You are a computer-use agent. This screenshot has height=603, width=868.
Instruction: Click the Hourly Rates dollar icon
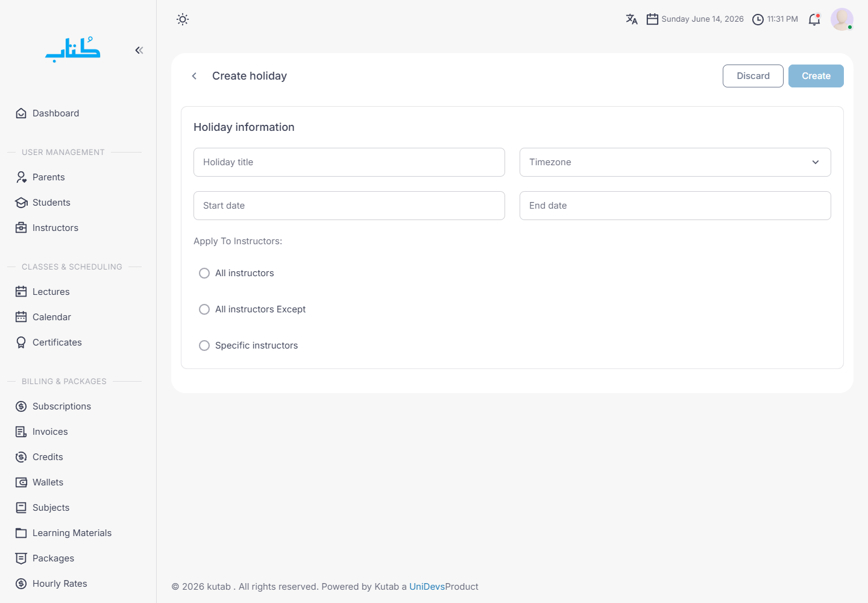tap(21, 584)
